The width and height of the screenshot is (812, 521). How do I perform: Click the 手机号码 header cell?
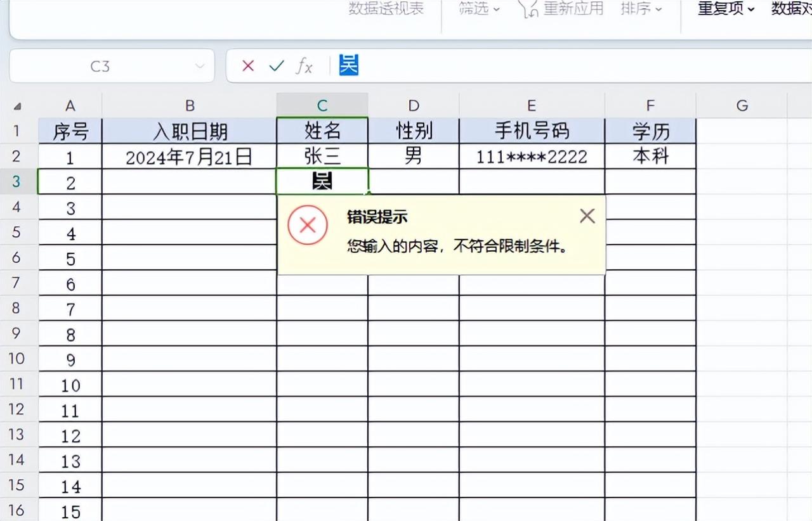532,131
